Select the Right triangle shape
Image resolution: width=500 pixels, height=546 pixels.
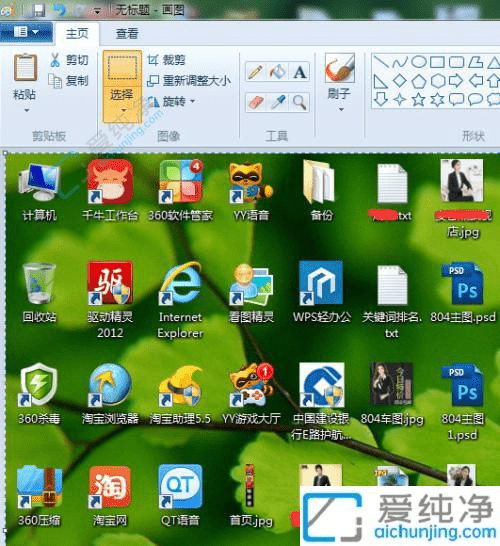(x=381, y=81)
